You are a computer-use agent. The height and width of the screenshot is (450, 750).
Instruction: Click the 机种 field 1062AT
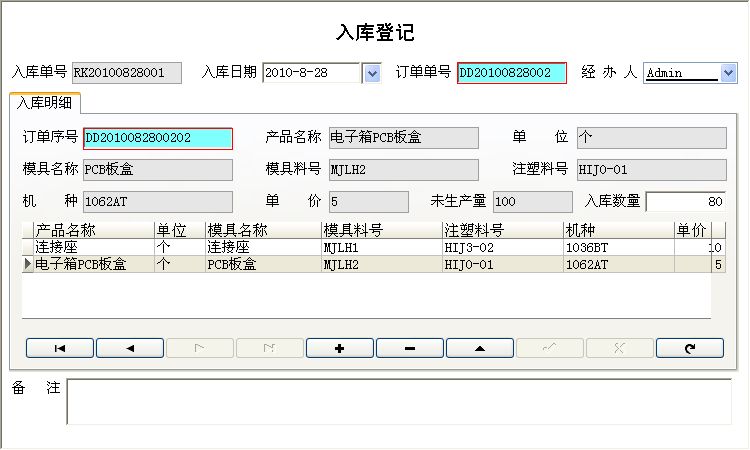coord(158,202)
